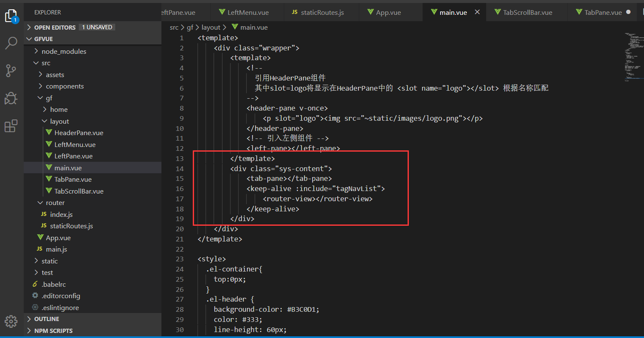
Task: Switch to the TabPane.vue editor tab
Action: click(x=602, y=12)
